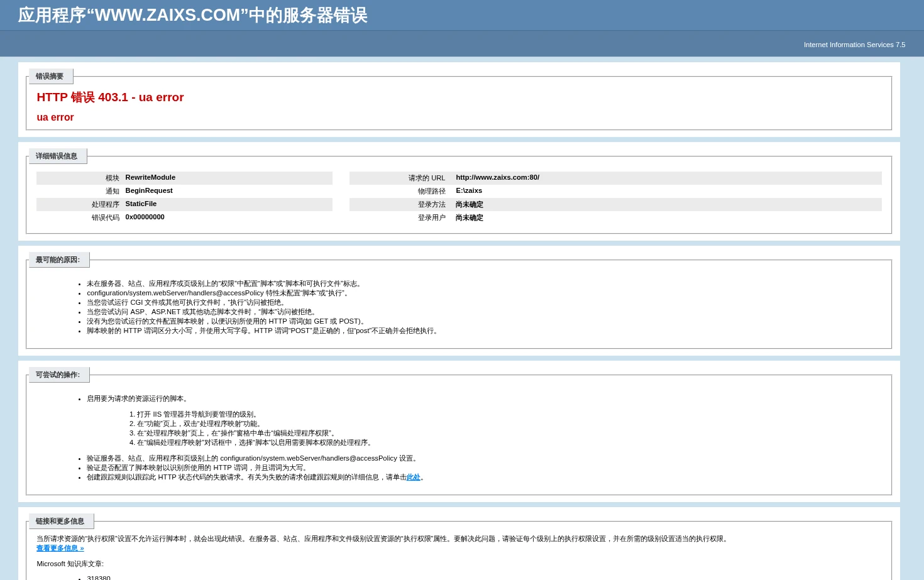The image size is (924, 580).
Task: Click step 4 about selecting "脚本"
Action: point(256,443)
